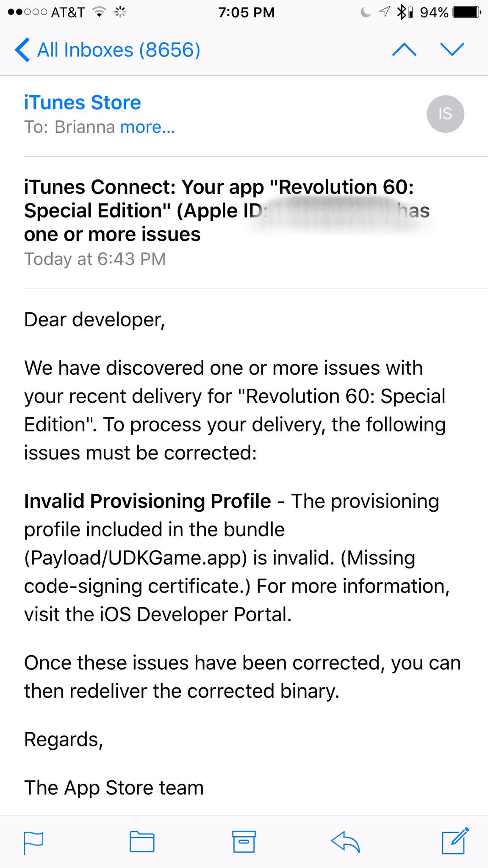
Task: Tap the Brianna recipient name
Action: coord(84,127)
